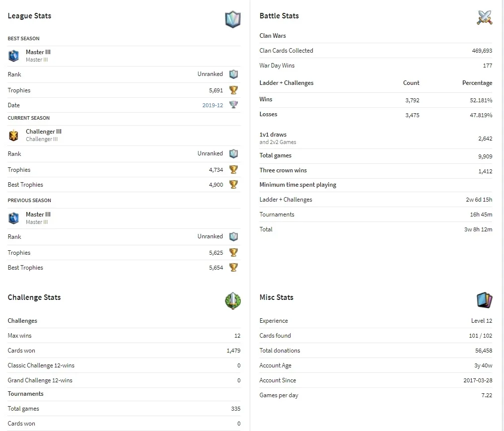504x431 pixels.
Task: Click the Battle Stats crossed swords icon
Action: tap(485, 17)
